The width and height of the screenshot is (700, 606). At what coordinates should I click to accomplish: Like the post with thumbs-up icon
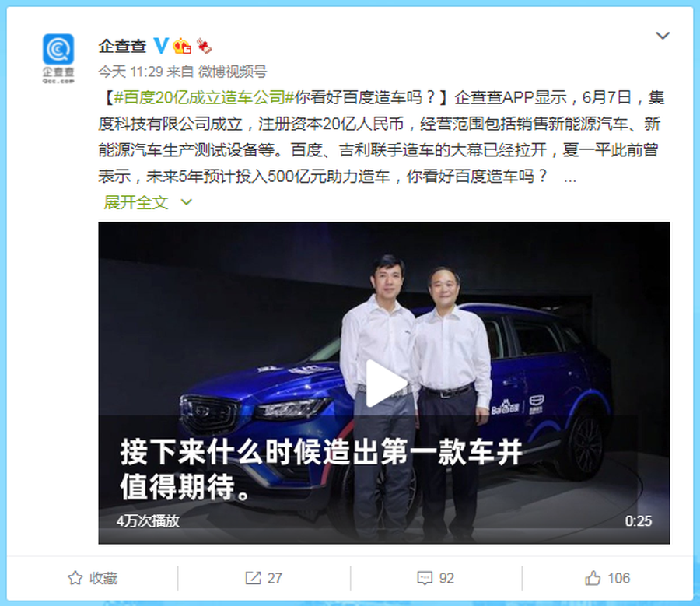tap(593, 578)
